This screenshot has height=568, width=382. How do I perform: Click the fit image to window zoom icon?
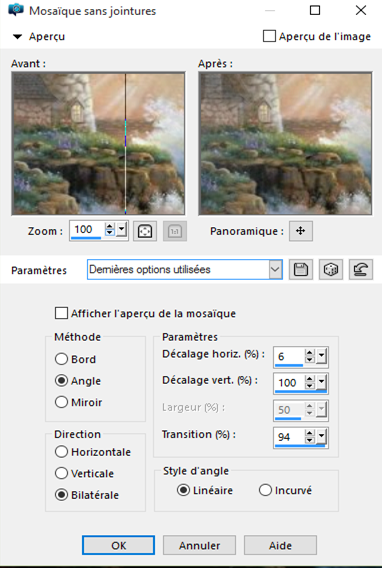(x=145, y=231)
